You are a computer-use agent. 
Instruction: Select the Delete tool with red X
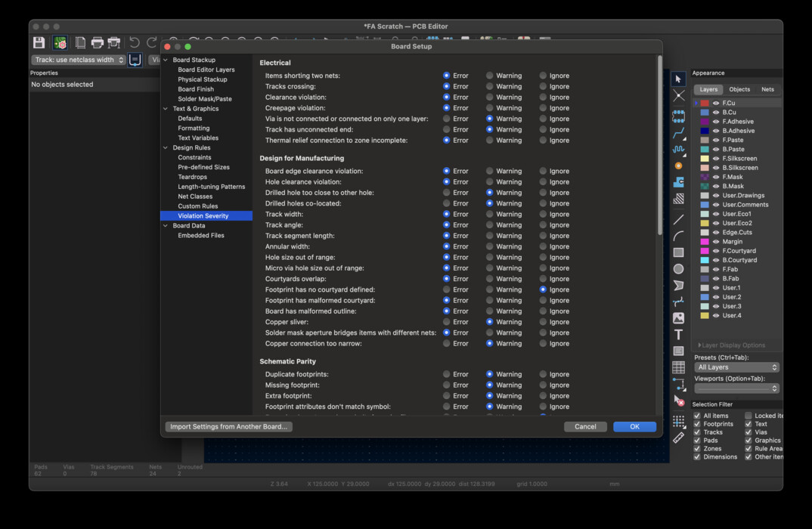pyautogui.click(x=678, y=400)
